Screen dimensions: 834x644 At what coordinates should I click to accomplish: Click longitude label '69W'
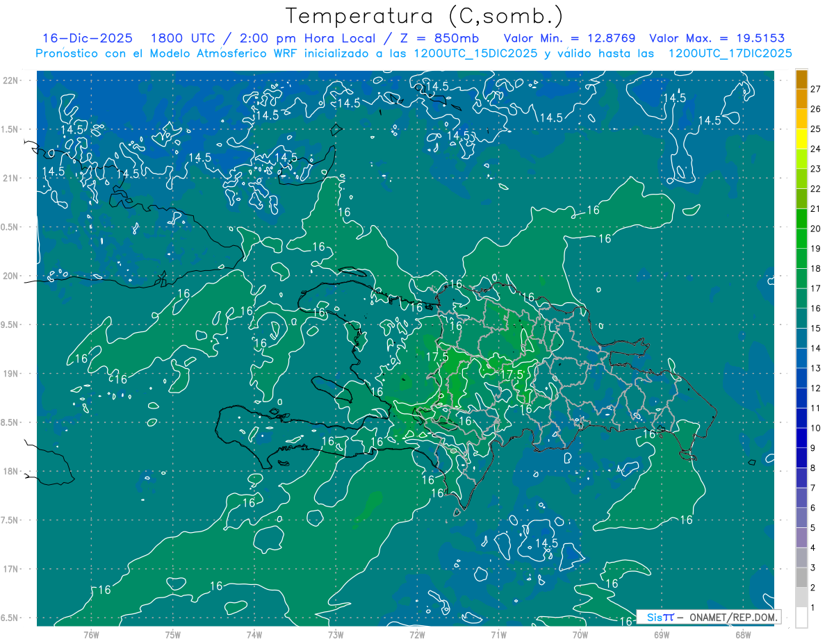click(662, 635)
